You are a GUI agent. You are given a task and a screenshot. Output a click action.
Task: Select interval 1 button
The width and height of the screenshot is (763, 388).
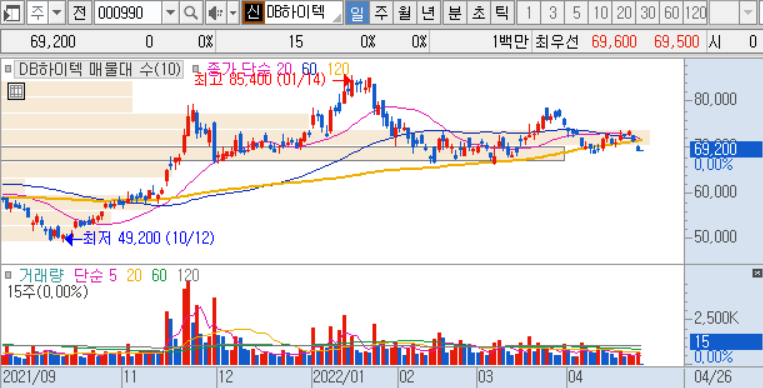pos(528,13)
